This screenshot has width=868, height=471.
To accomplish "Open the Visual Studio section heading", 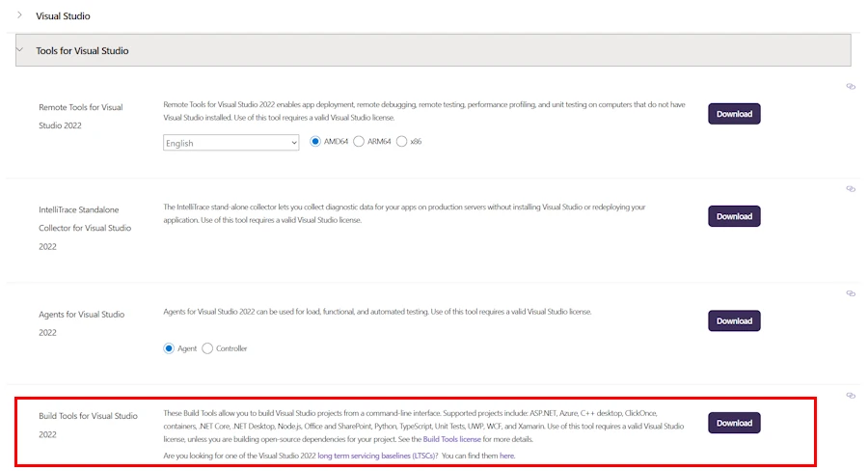I will click(x=63, y=16).
